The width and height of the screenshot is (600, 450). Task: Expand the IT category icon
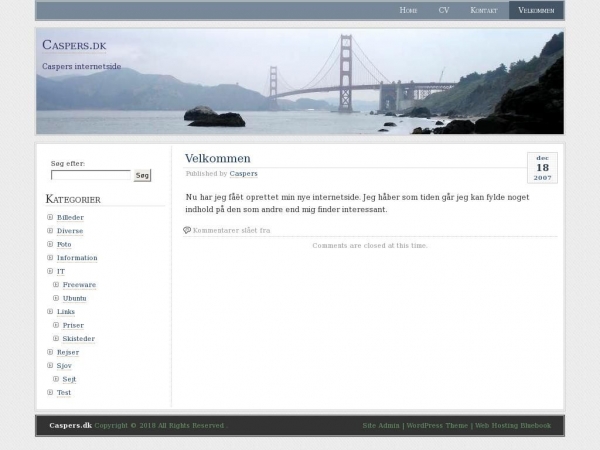pos(50,271)
